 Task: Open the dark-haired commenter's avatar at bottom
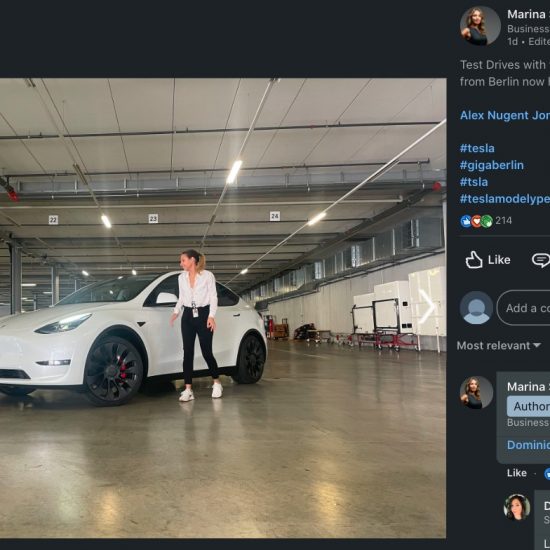click(517, 507)
